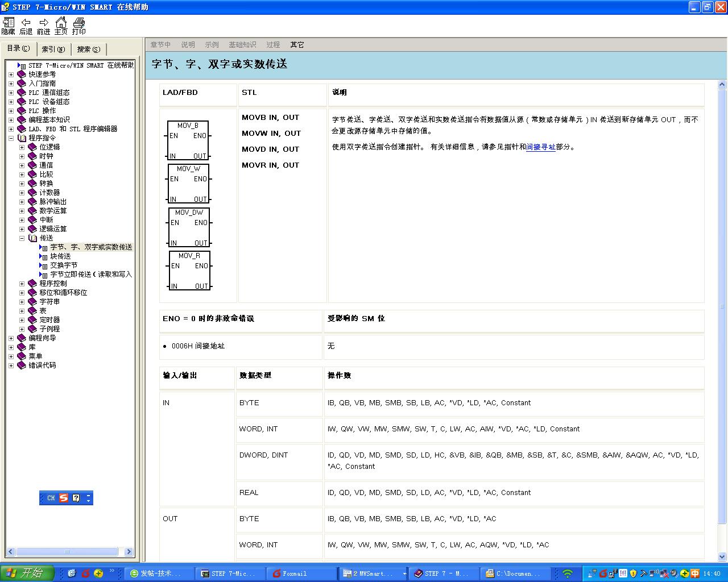Viewport: 728px width, 582px height.
Task: Expand the 比较 tree node
Action: coord(22,174)
